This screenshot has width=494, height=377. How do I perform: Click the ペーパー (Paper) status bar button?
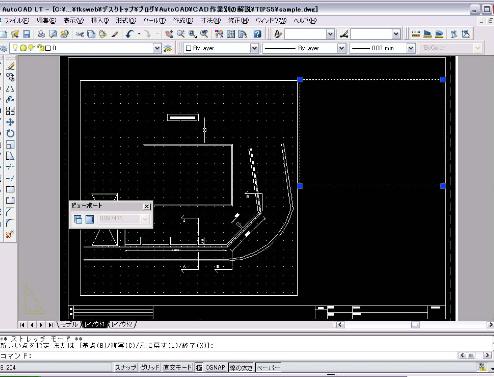[x=268, y=367]
